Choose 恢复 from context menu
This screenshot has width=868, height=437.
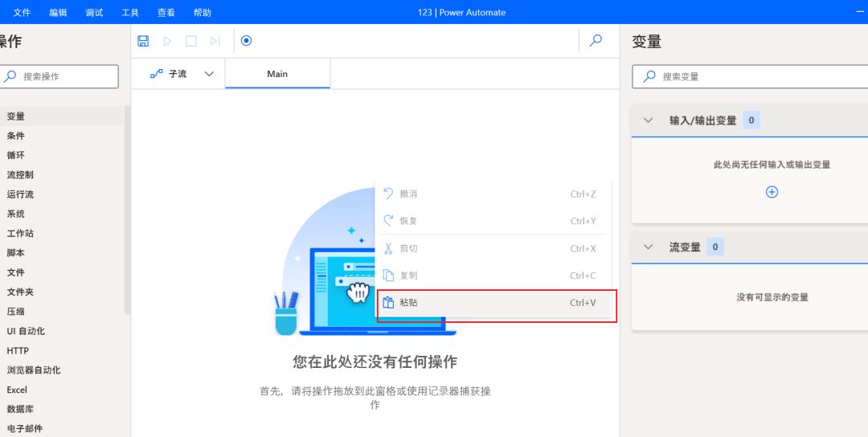[493, 221]
